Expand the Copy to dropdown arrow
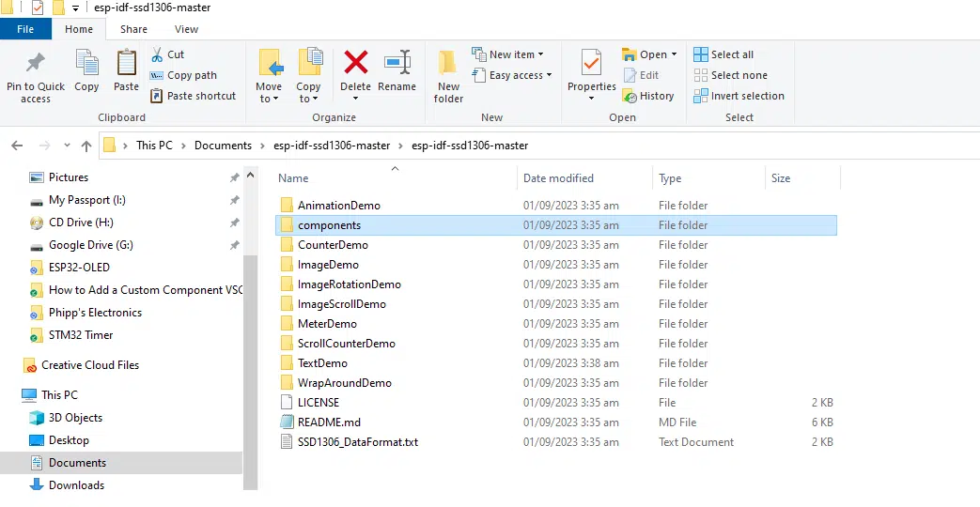Screen dimensions: 980x507 click(315, 100)
